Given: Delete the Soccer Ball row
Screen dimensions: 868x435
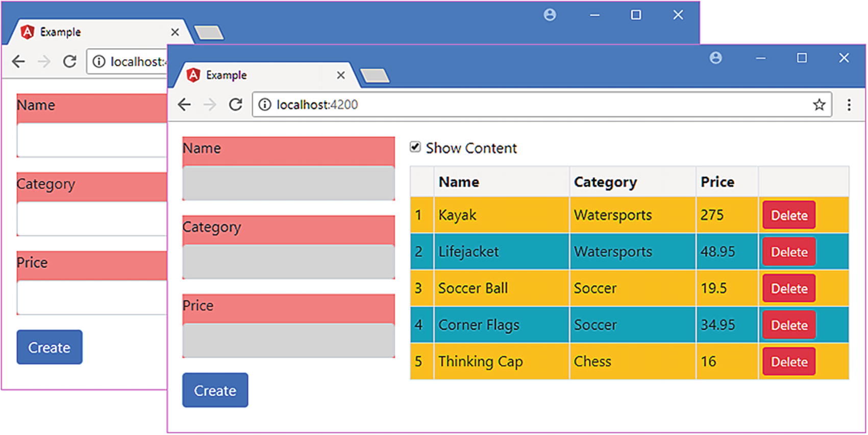Looking at the screenshot, I should tap(788, 288).
